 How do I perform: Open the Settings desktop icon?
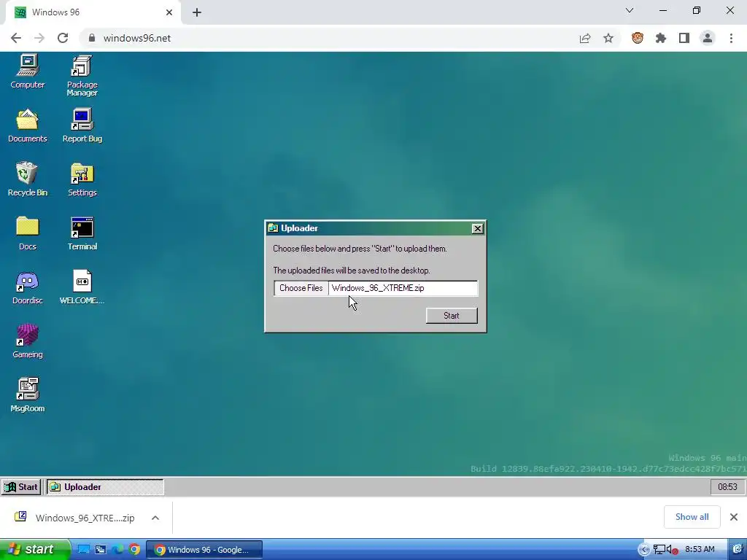82,179
